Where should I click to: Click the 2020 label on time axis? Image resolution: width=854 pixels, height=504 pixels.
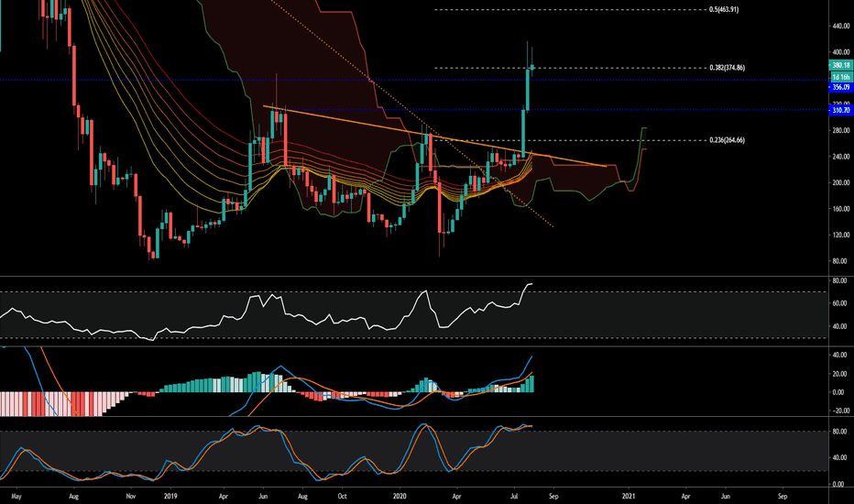(400, 497)
